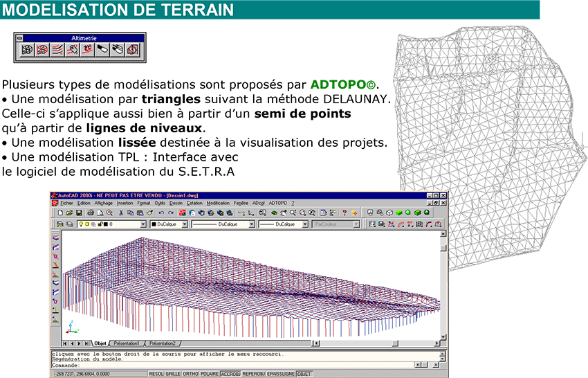Click the zoom magnifier icon next to print preview
The width and height of the screenshot is (588, 378).
[109, 213]
